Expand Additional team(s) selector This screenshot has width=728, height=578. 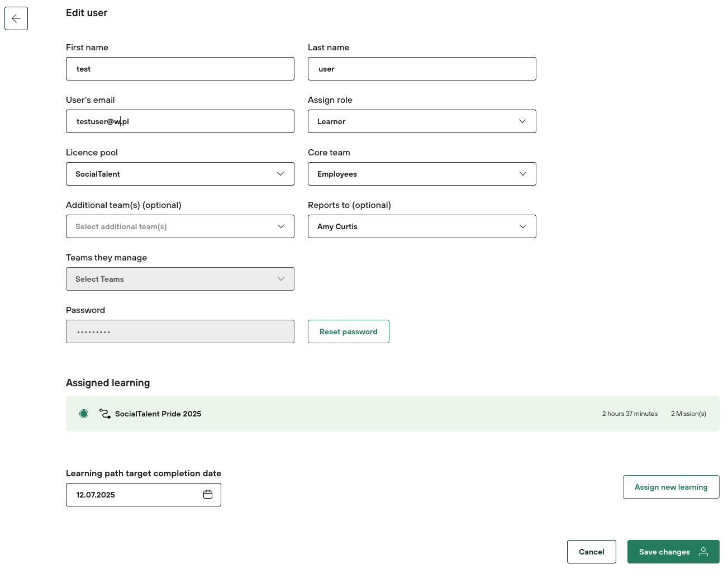180,226
